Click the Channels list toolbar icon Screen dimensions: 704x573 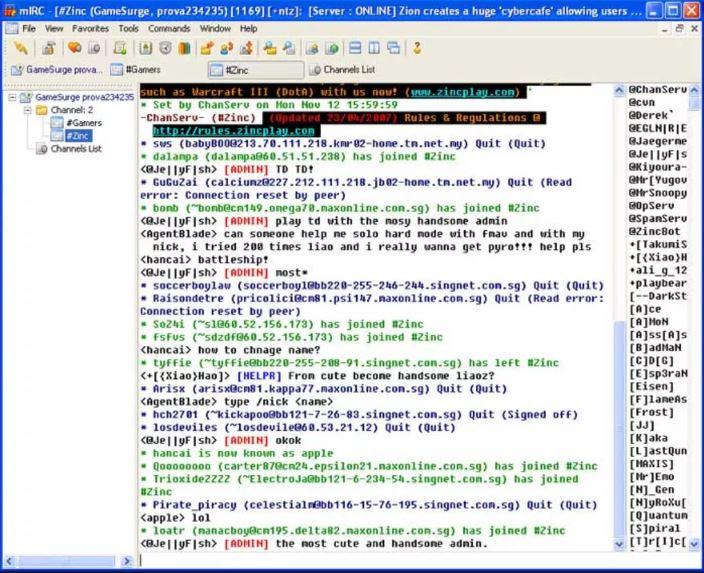93,48
